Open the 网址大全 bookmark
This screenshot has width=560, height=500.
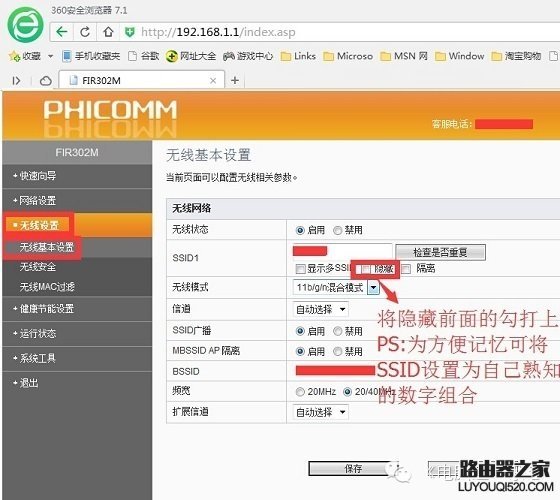[191, 56]
